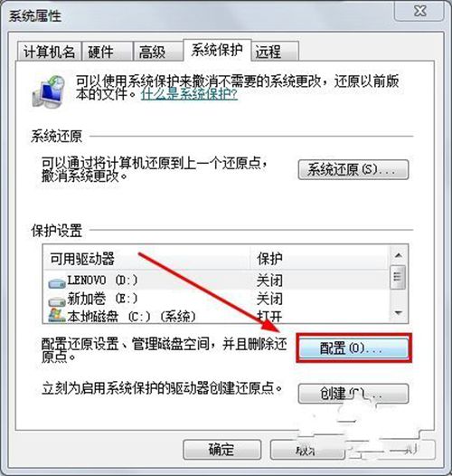Click the 新加卷 (E:) drive icon
The width and height of the screenshot is (452, 476).
point(57,300)
